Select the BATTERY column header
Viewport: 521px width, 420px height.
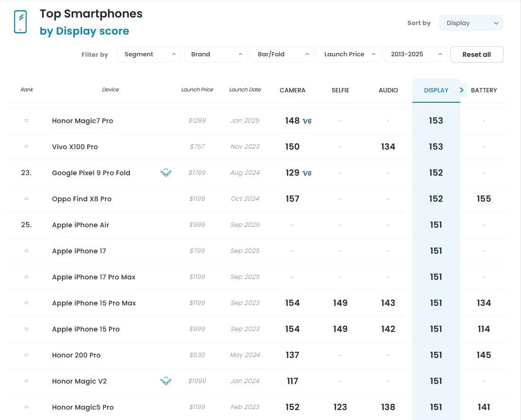click(x=484, y=90)
